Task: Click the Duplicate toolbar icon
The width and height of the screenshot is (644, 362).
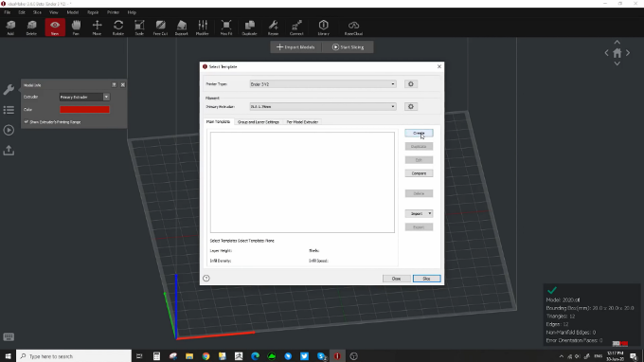Action: coord(249,27)
